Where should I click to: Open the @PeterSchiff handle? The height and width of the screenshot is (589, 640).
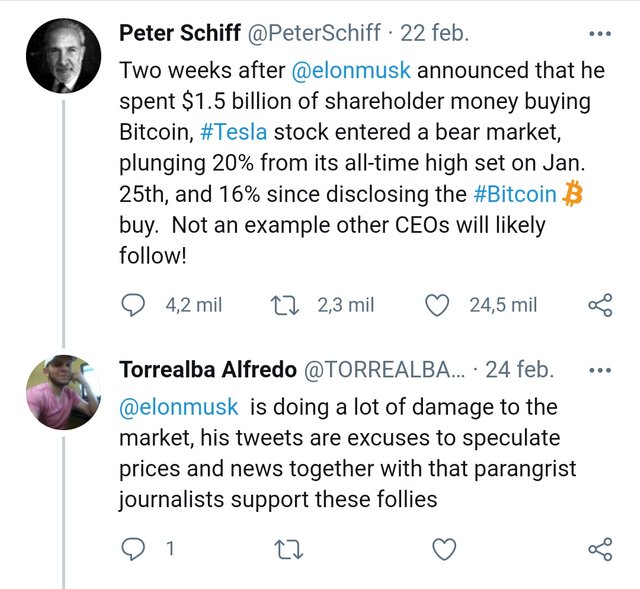(x=314, y=33)
